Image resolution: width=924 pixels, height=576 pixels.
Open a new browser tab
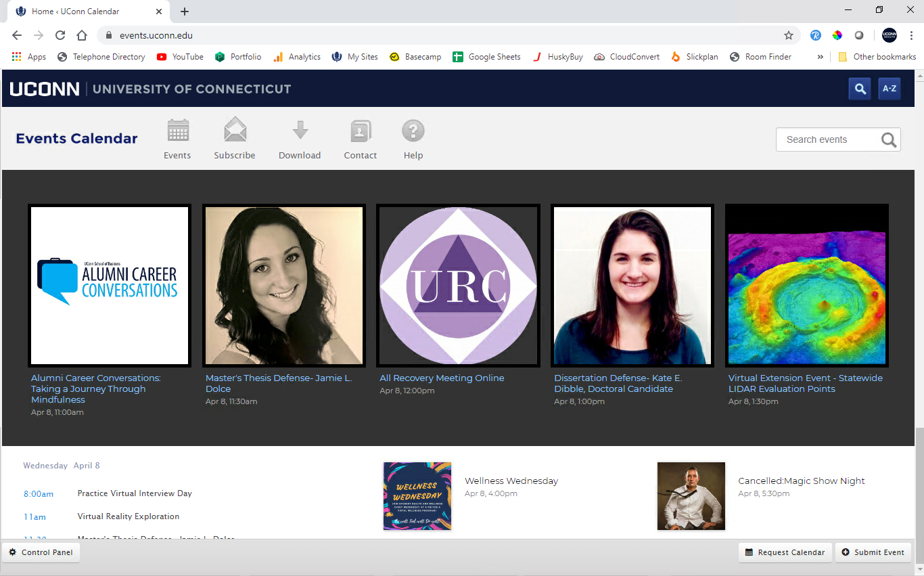(185, 12)
